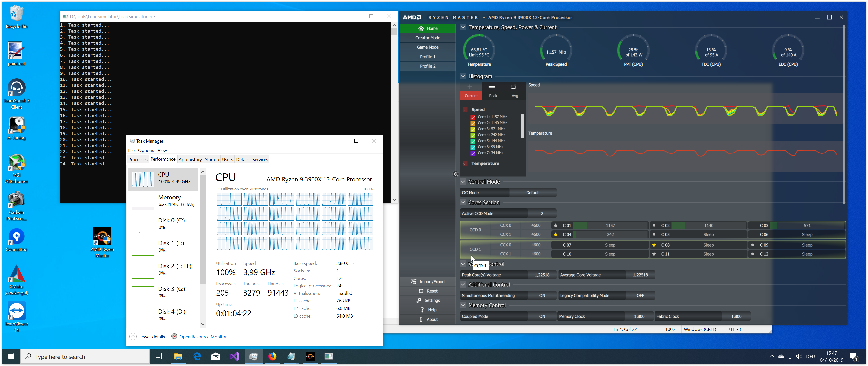Click the star icon next to core C 01

pyautogui.click(x=556, y=226)
